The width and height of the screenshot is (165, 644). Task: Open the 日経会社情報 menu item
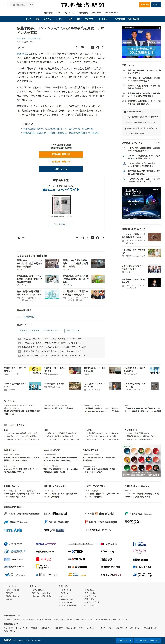coord(83,13)
